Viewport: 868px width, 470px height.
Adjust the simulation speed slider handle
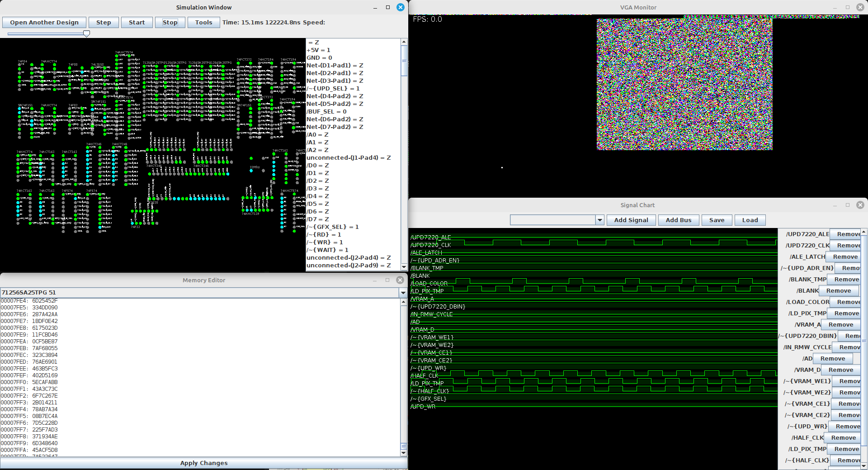pos(86,33)
